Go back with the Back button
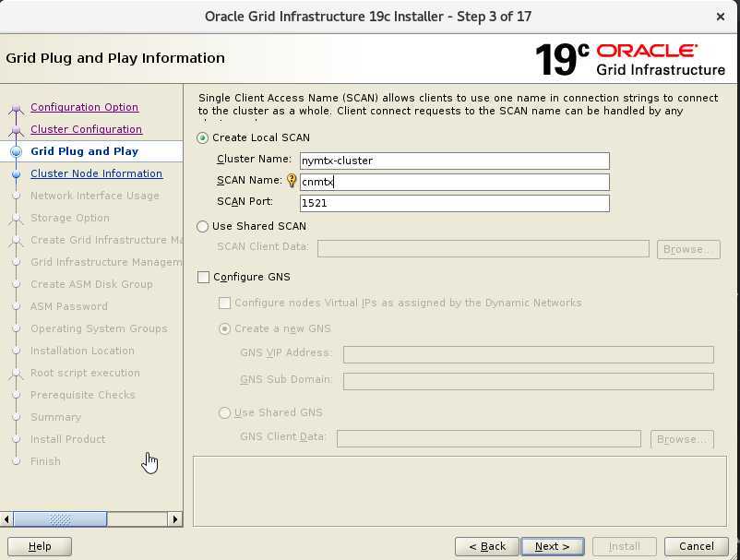The image size is (740, 560). [x=486, y=546]
